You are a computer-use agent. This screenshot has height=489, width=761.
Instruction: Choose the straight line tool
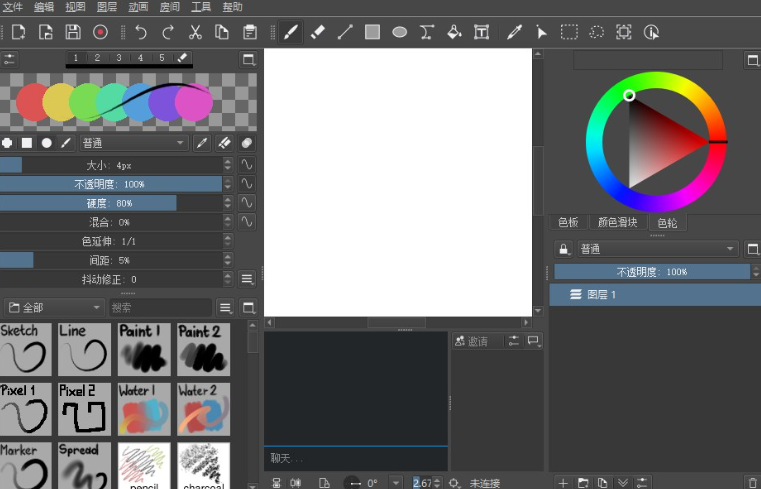(345, 33)
